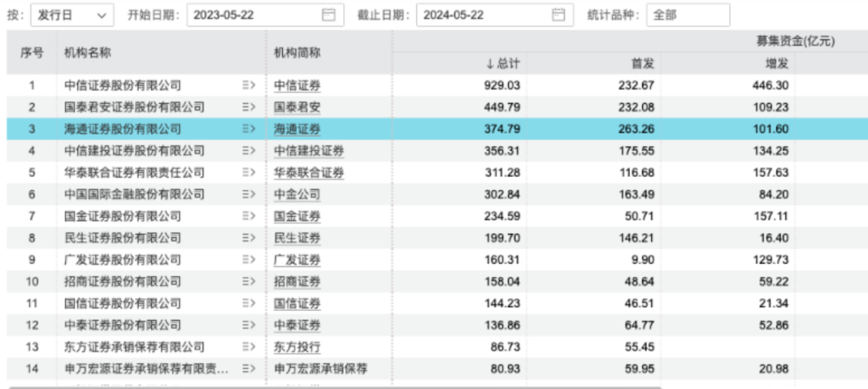Open the 中金公司 short-name link
Image resolution: width=868 pixels, height=389 pixels.
pos(297,194)
